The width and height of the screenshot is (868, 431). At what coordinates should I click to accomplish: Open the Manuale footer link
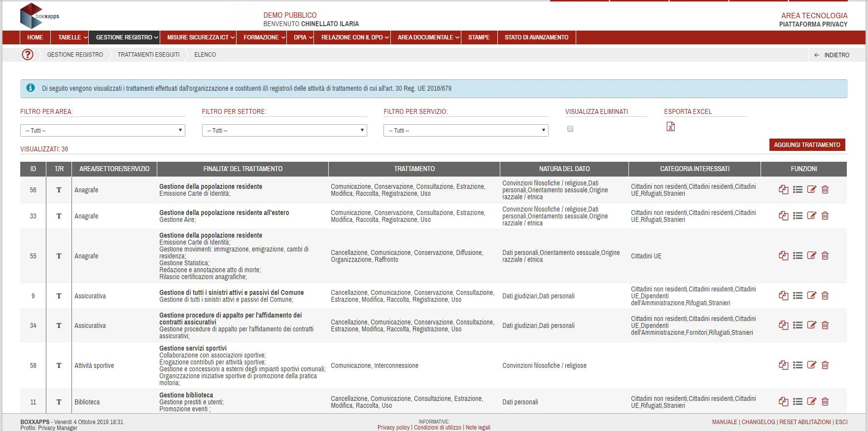[x=725, y=422]
